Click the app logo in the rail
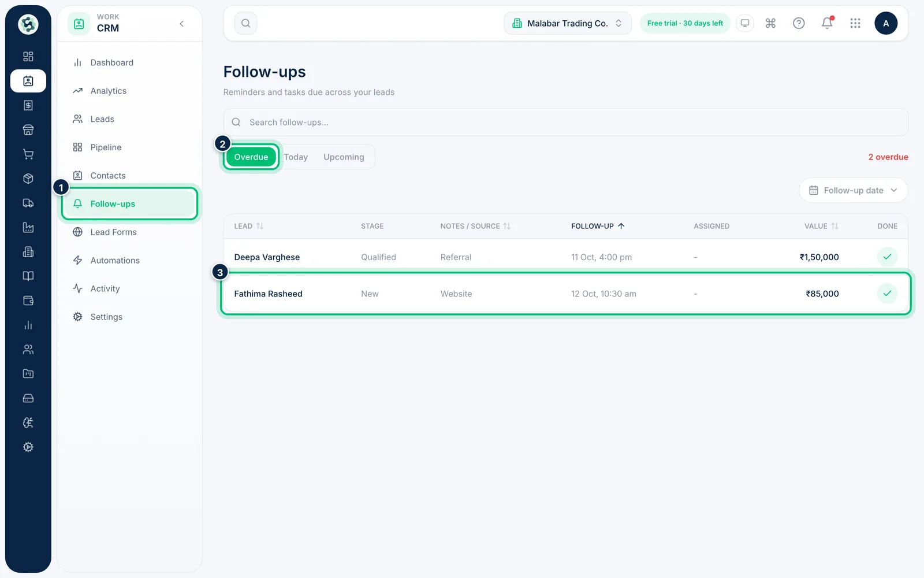The height and width of the screenshot is (578, 924). pyautogui.click(x=28, y=24)
